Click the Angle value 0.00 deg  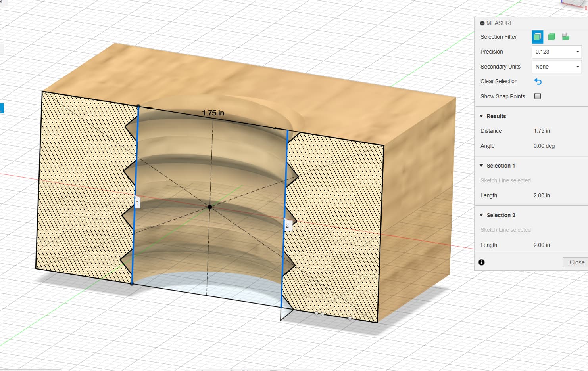coord(544,146)
